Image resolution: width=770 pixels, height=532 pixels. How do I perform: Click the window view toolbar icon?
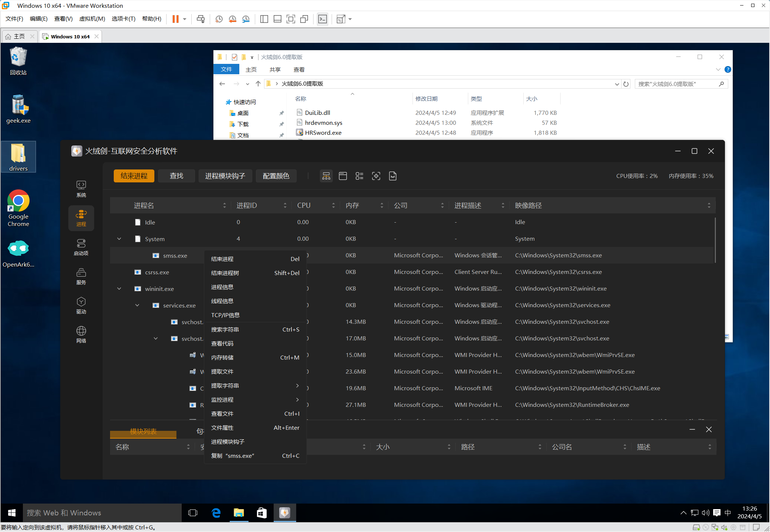(x=343, y=176)
